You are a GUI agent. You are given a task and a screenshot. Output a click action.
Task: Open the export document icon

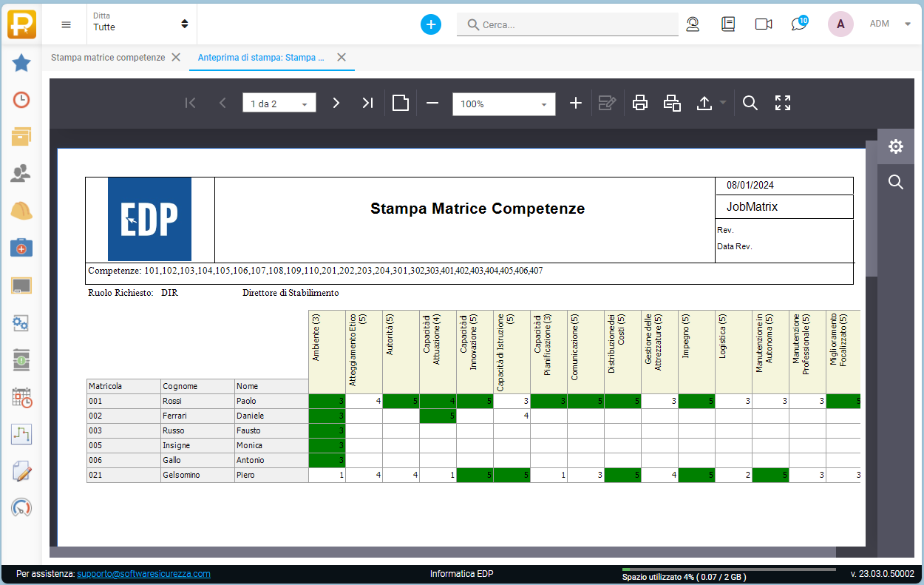tap(704, 104)
